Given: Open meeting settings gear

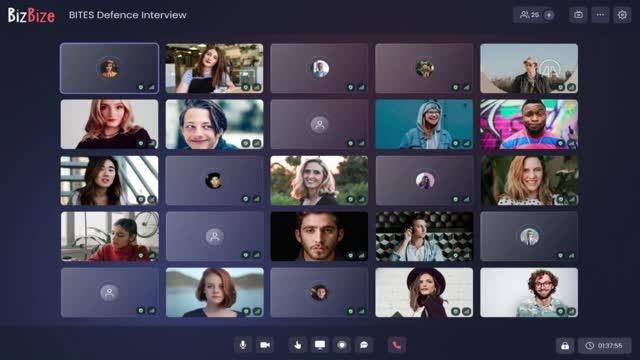Looking at the screenshot, I should pos(622,15).
